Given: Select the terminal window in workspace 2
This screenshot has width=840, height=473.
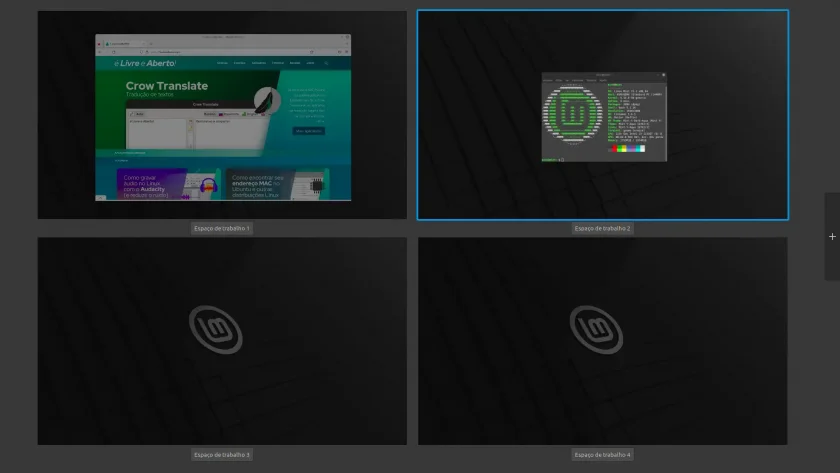Looking at the screenshot, I should click(x=604, y=117).
